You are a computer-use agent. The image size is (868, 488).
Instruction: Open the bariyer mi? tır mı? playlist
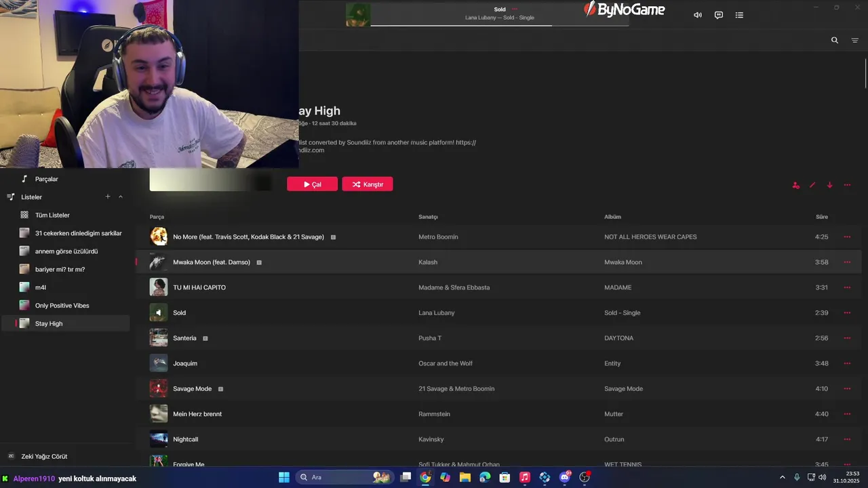pyautogui.click(x=60, y=269)
